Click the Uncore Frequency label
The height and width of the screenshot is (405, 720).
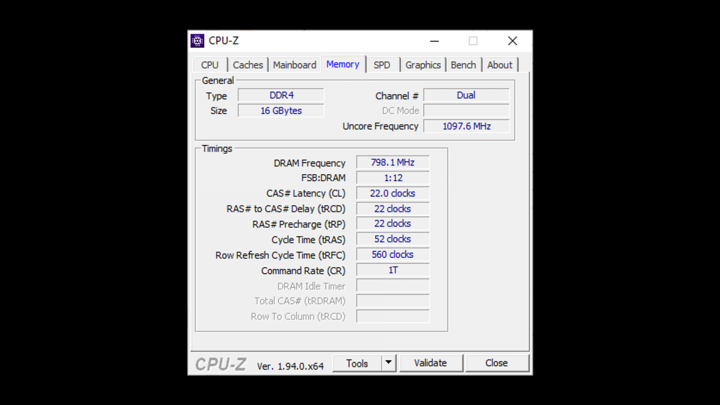point(380,126)
